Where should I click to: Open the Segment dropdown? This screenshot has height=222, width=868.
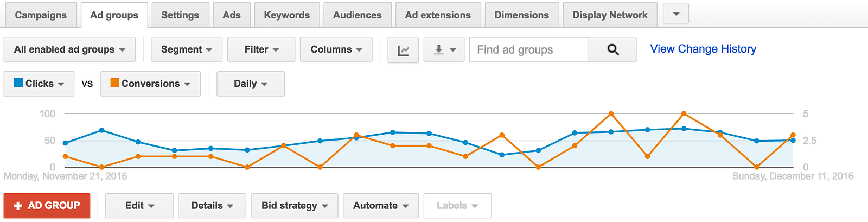[x=186, y=50]
